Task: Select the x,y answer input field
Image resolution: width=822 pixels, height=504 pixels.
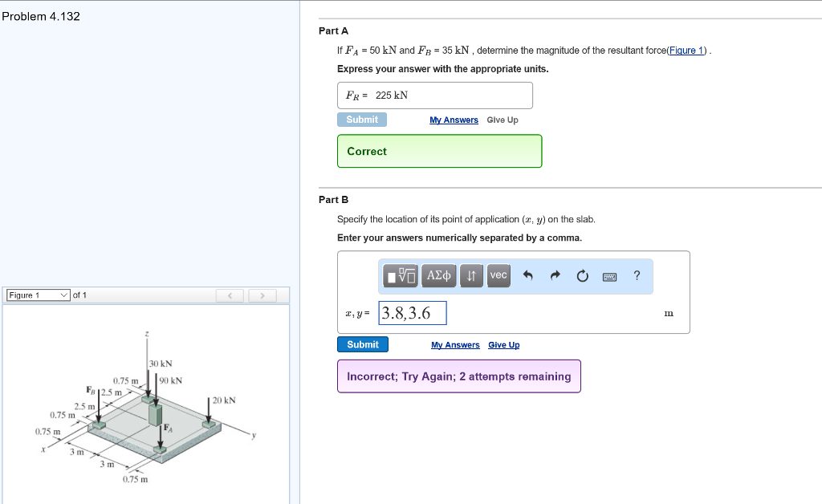Action: 412,311
